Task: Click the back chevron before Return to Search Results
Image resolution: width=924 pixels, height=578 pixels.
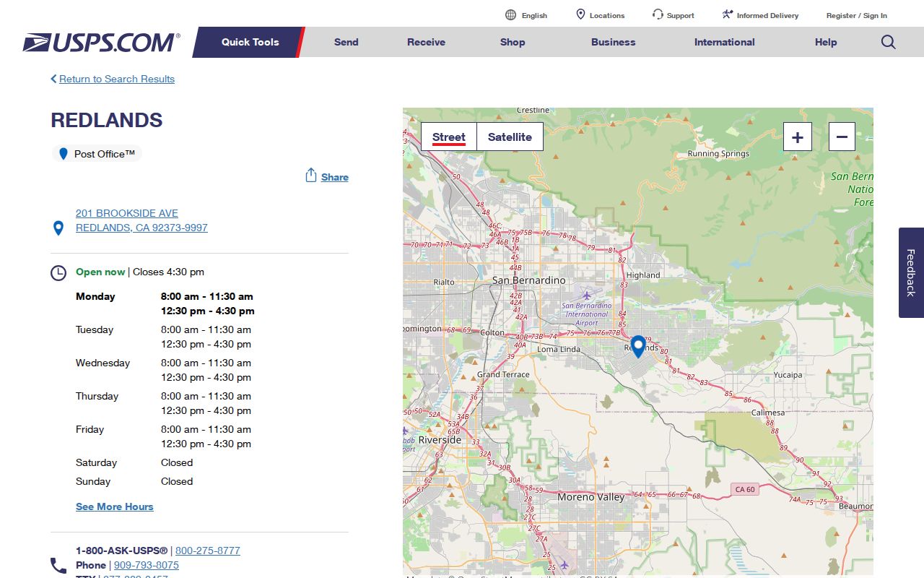Action: pos(53,79)
